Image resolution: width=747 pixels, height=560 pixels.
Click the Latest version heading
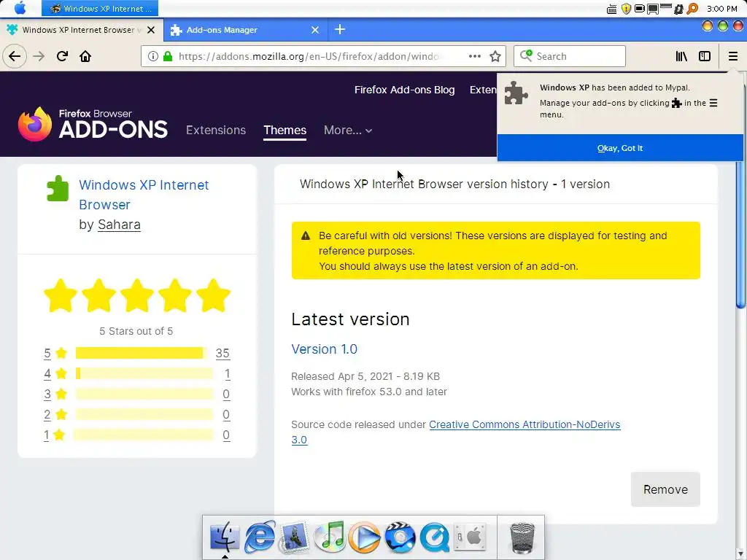[350, 319]
